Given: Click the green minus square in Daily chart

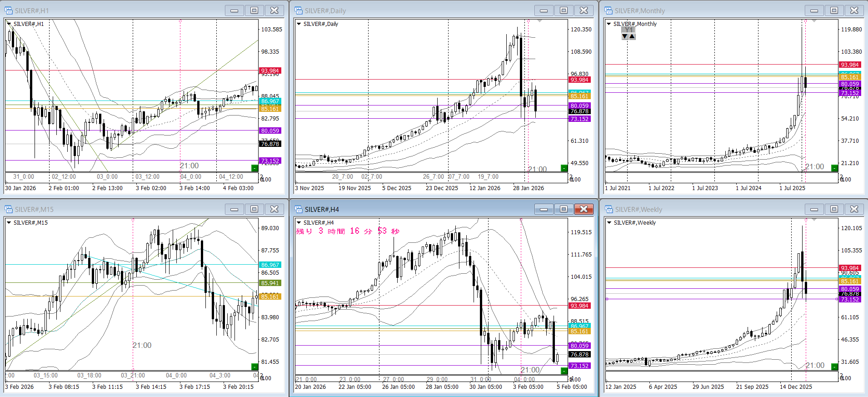Looking at the screenshot, I should click(564, 168).
